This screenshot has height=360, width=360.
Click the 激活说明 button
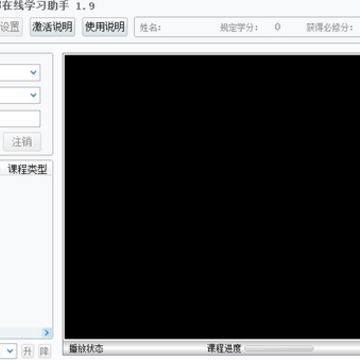[52, 27]
